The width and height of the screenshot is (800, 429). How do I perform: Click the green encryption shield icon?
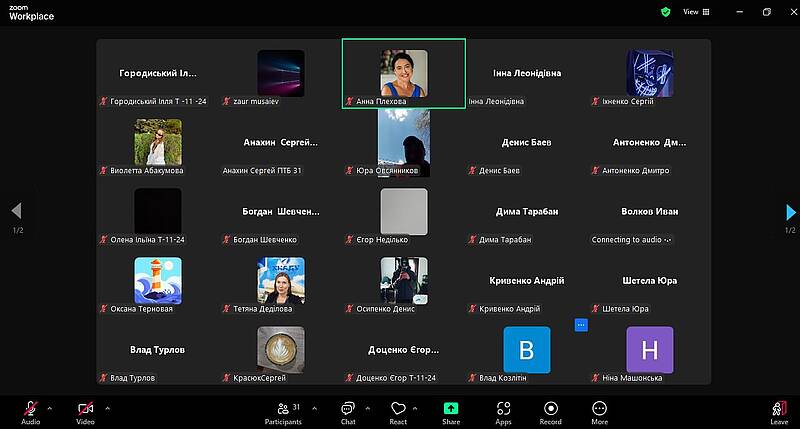pos(665,12)
